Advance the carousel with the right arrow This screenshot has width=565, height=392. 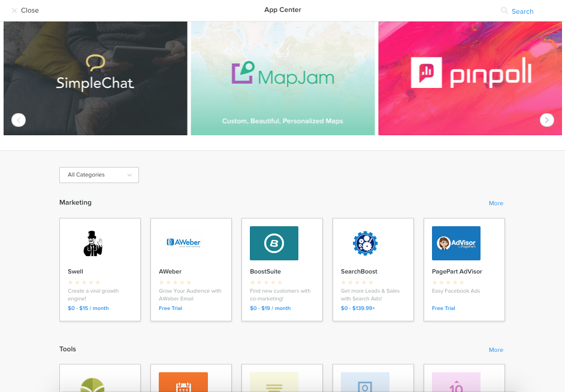546,120
